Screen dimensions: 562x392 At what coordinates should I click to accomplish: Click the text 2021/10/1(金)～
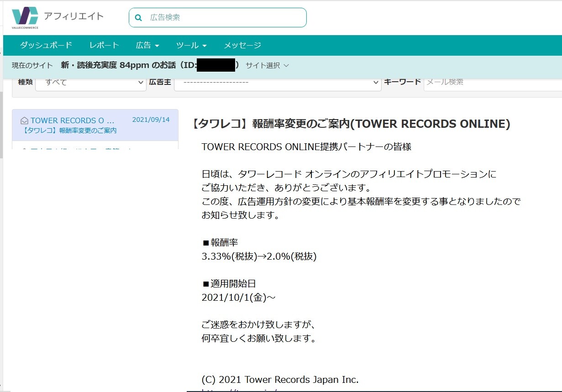(239, 298)
